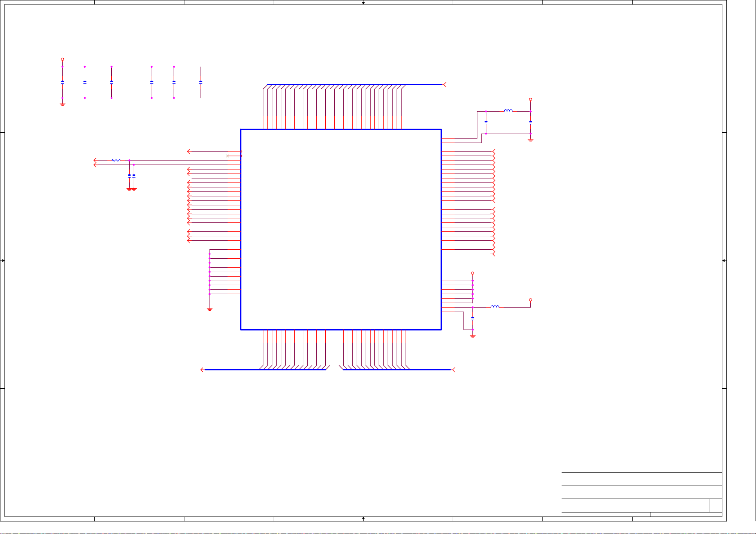This screenshot has width=756, height=534.
Task: Click the connector at bottom-right bus end
Action: [453, 370]
